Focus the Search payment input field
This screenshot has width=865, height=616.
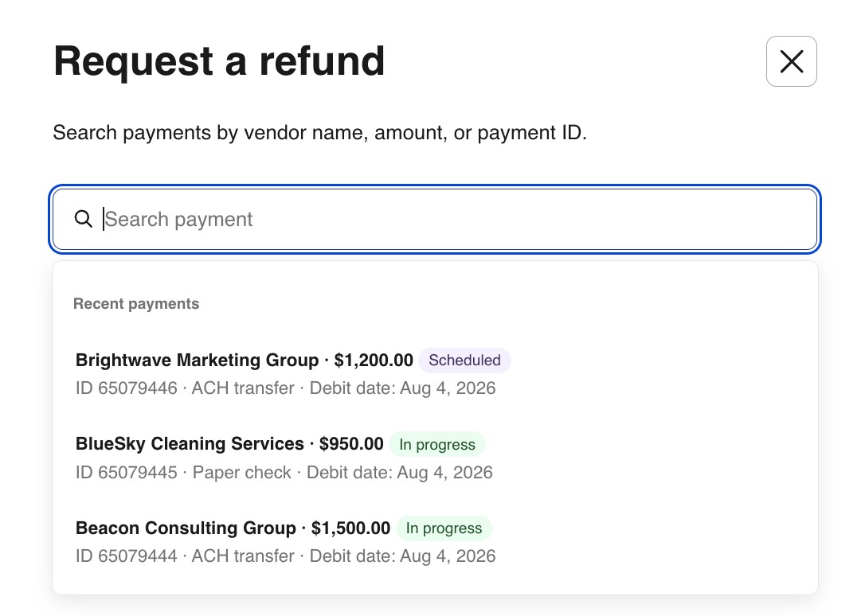click(x=435, y=220)
